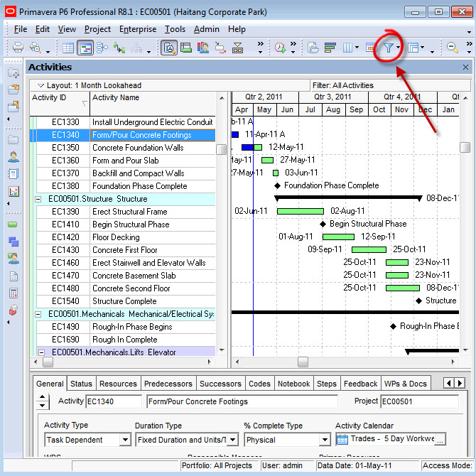The image size is (476, 476).
Task: Switch to Activity Network view icon
Action: point(102,48)
